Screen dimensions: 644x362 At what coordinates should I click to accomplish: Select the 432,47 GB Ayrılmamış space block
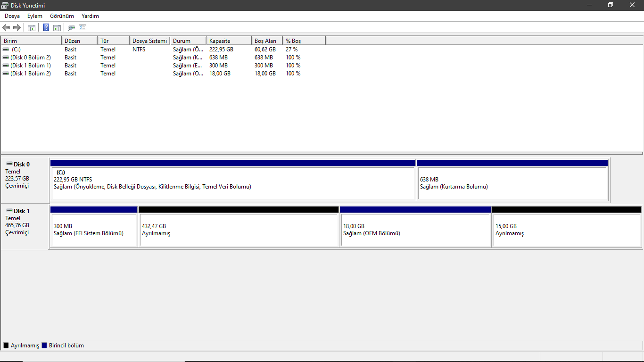click(x=239, y=226)
